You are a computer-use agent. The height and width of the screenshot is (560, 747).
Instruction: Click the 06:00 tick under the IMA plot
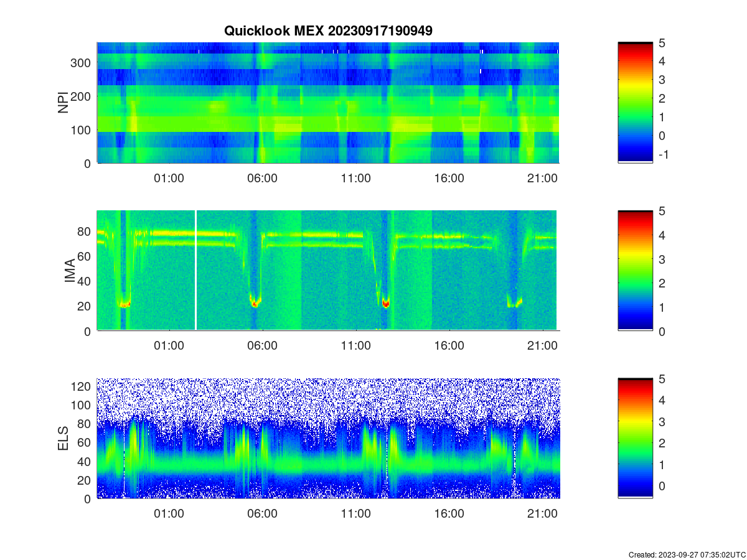coord(262,346)
